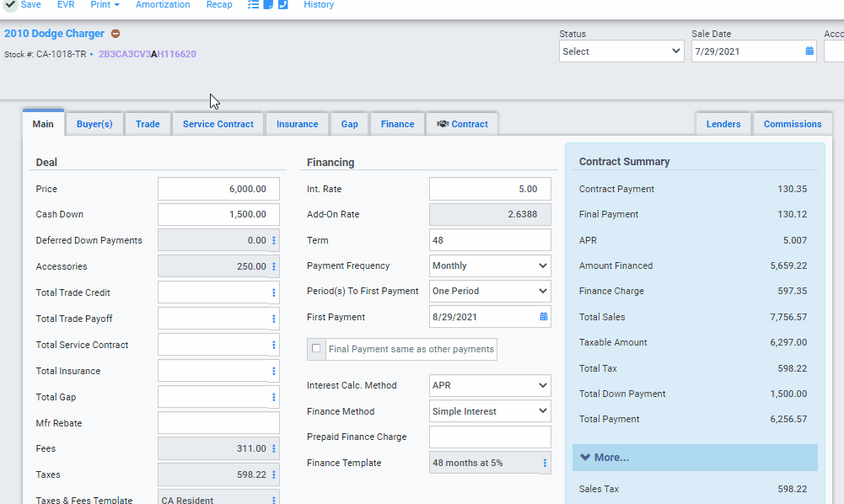Image resolution: width=844 pixels, height=504 pixels.
Task: Switch to the Contract tab
Action: click(462, 124)
